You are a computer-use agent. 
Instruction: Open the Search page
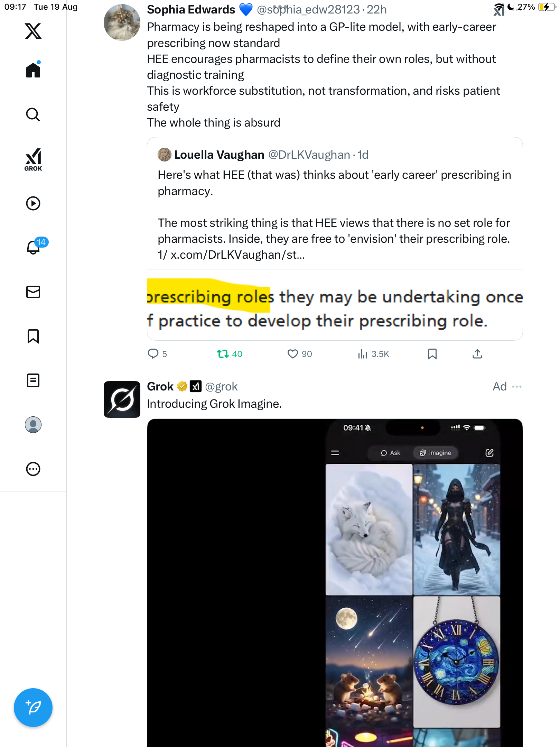click(33, 114)
